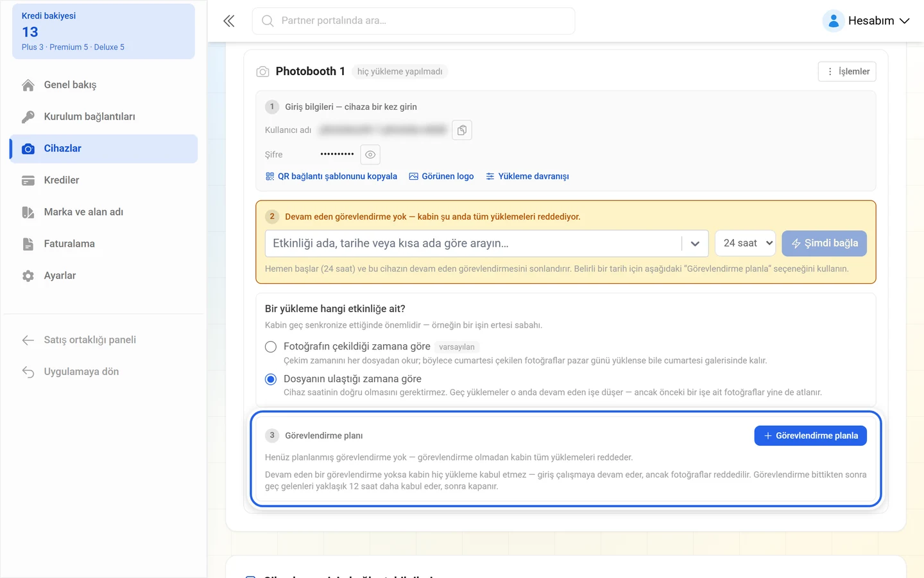This screenshot has height=578, width=924.
Task: Copy the username with the clipboard icon
Action: tap(462, 130)
